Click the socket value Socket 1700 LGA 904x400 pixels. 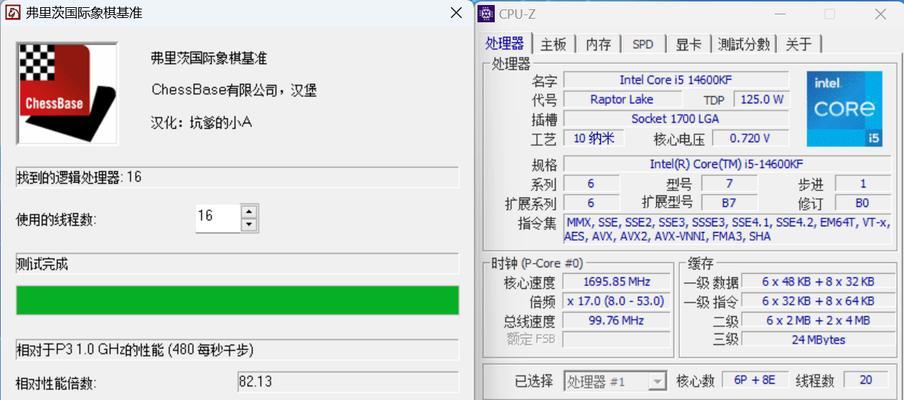coord(676,119)
